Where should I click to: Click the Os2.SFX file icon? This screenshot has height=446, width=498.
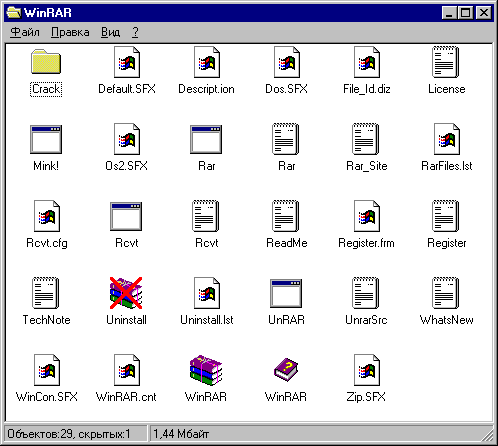click(127, 139)
